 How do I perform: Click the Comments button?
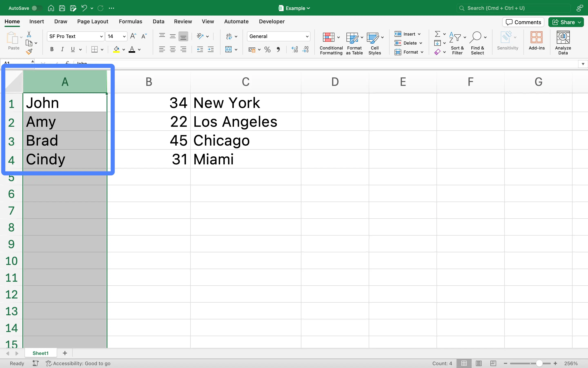pos(523,22)
